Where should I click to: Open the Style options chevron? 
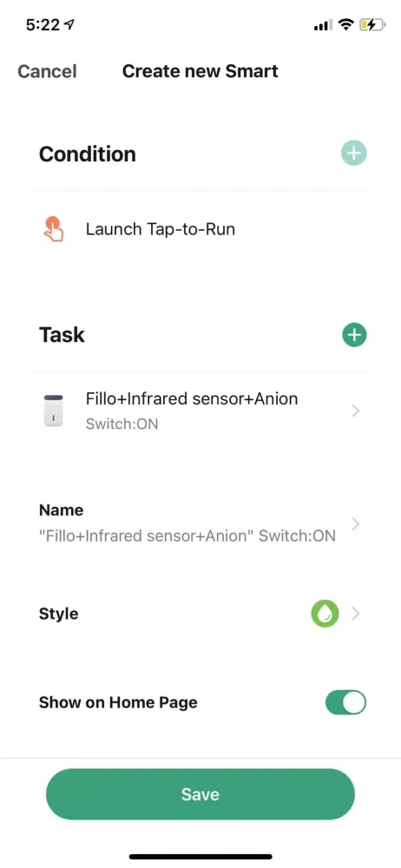click(356, 614)
